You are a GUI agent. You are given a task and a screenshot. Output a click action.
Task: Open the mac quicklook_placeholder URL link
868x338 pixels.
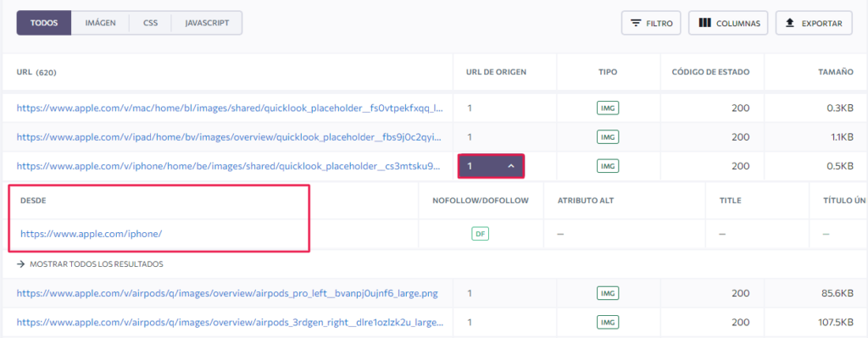click(x=230, y=108)
